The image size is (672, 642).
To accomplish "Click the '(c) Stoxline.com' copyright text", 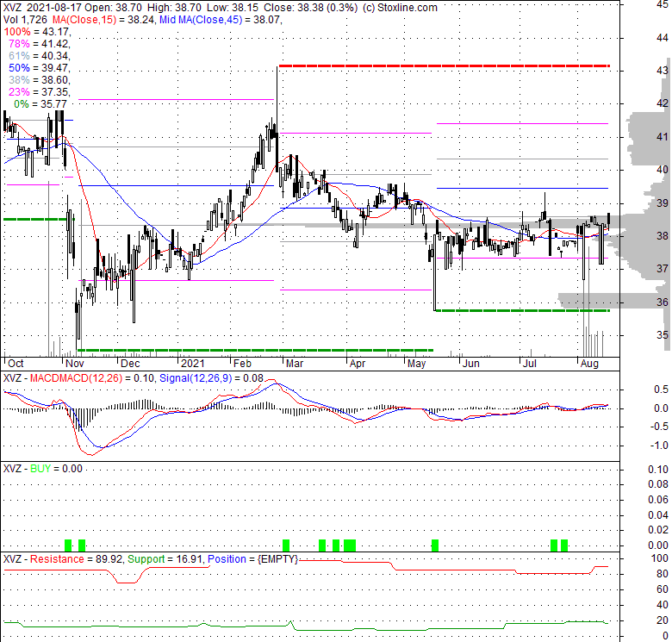I will tap(400, 8).
